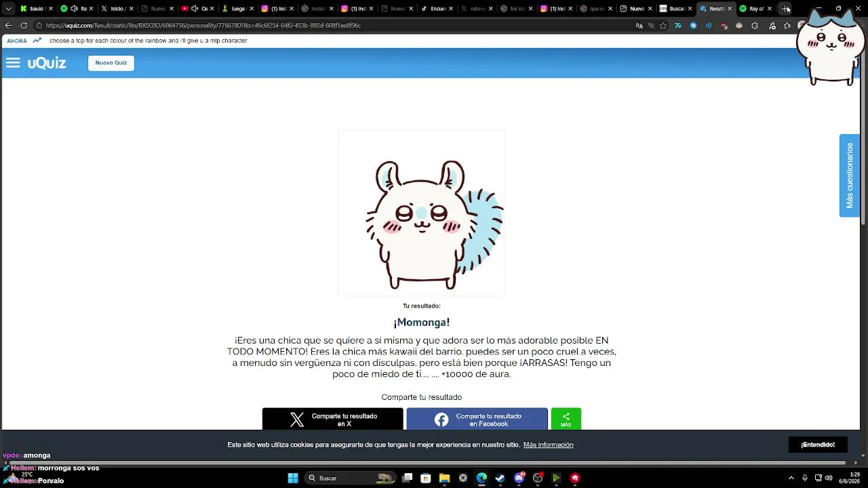Open Microsoft Edge from the taskbar

tap(481, 478)
